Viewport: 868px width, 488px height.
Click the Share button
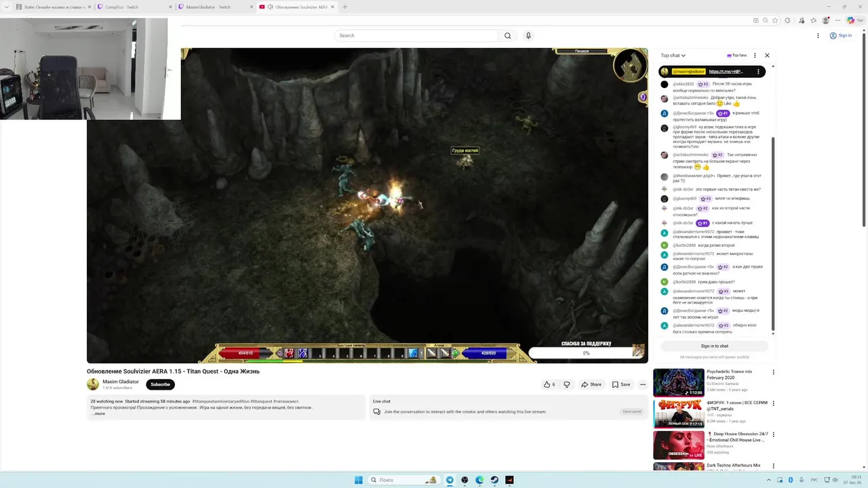(591, 384)
